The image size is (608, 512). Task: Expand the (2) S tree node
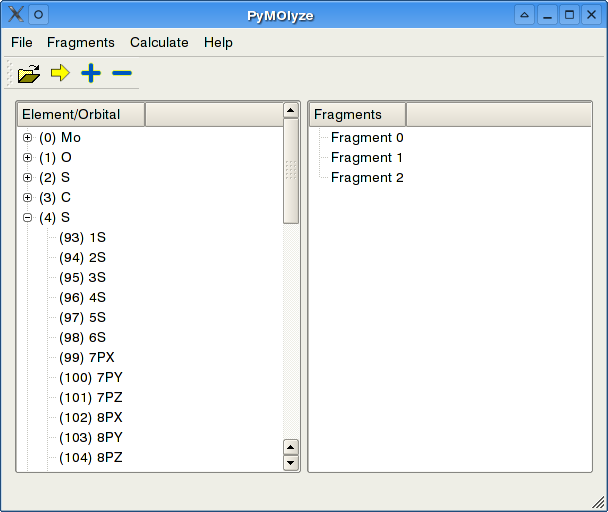[27, 178]
